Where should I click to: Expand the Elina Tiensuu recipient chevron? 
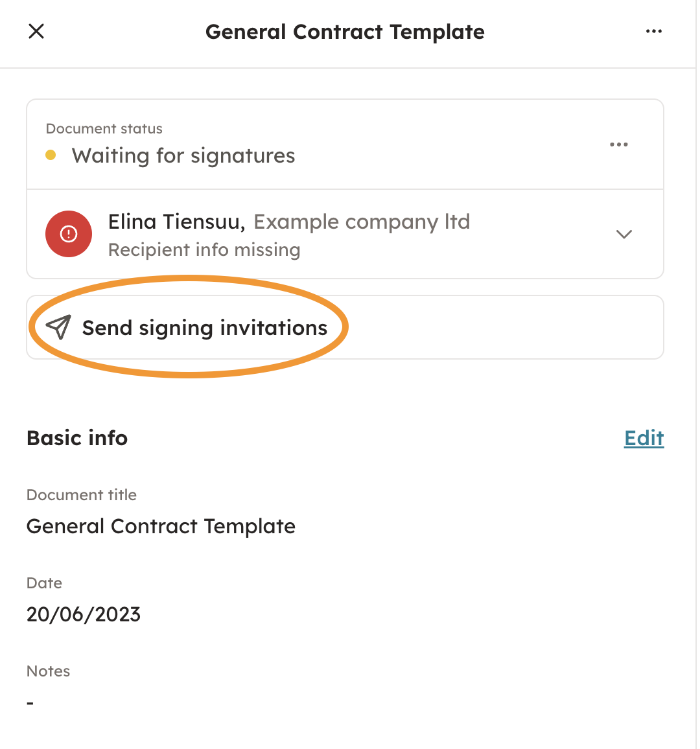pos(624,234)
